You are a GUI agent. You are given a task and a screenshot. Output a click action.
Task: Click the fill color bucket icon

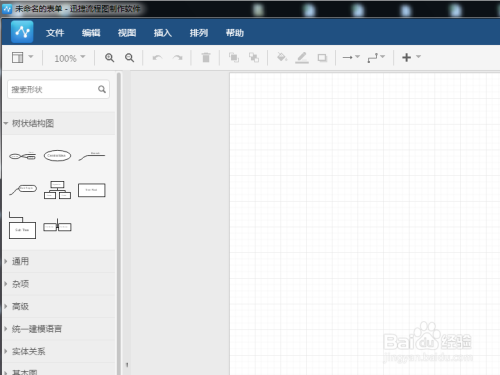coord(282,57)
